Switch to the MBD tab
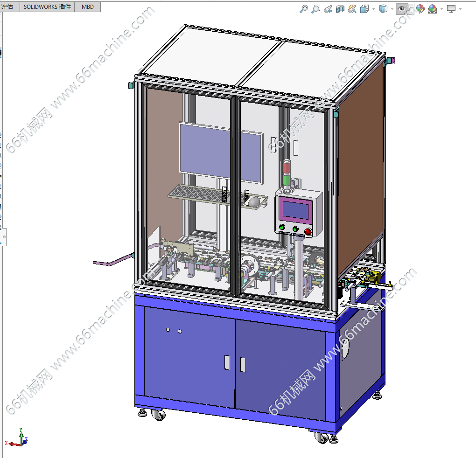 click(88, 7)
